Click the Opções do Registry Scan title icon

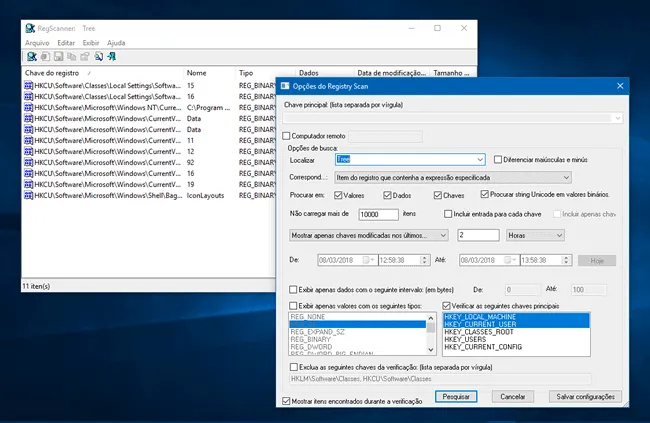coord(285,86)
